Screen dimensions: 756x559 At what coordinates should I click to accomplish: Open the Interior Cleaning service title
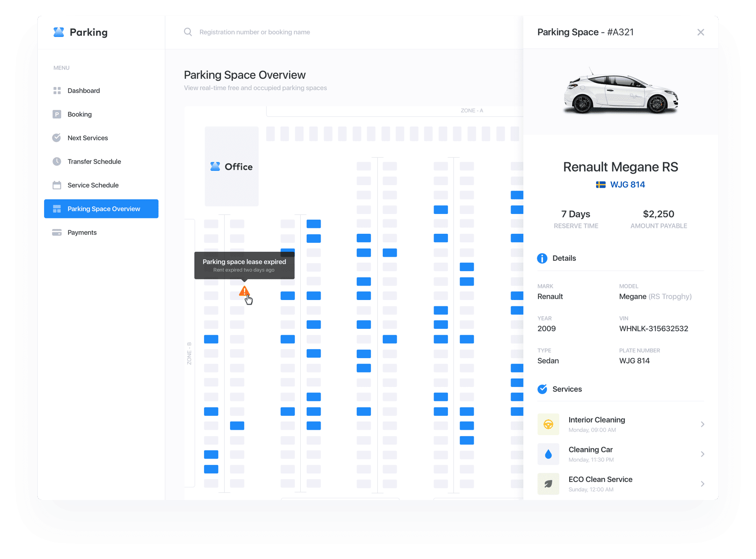597,420
